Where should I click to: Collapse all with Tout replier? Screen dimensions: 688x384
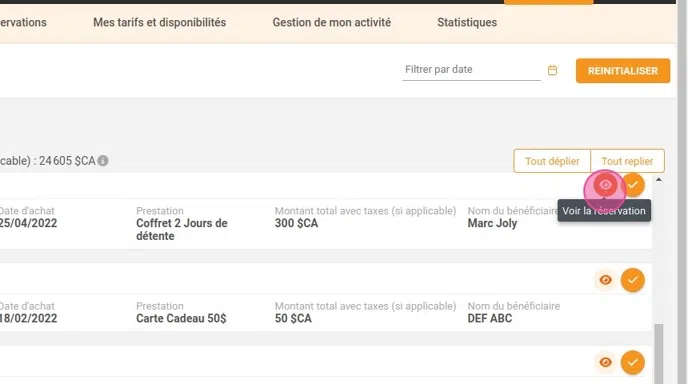coord(627,161)
